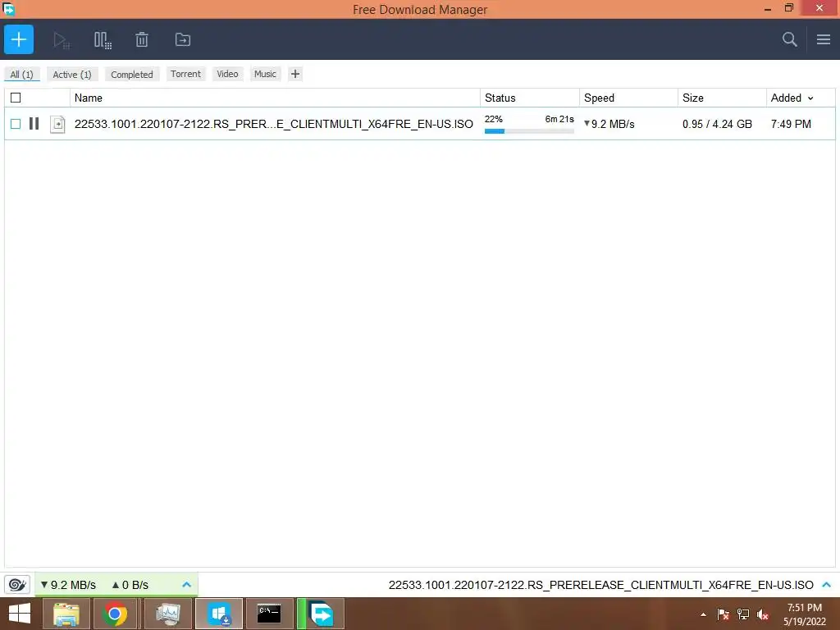Screen dimensions: 840x630
Task: Open File Explorer from the taskbar
Action: [x=66, y=614]
